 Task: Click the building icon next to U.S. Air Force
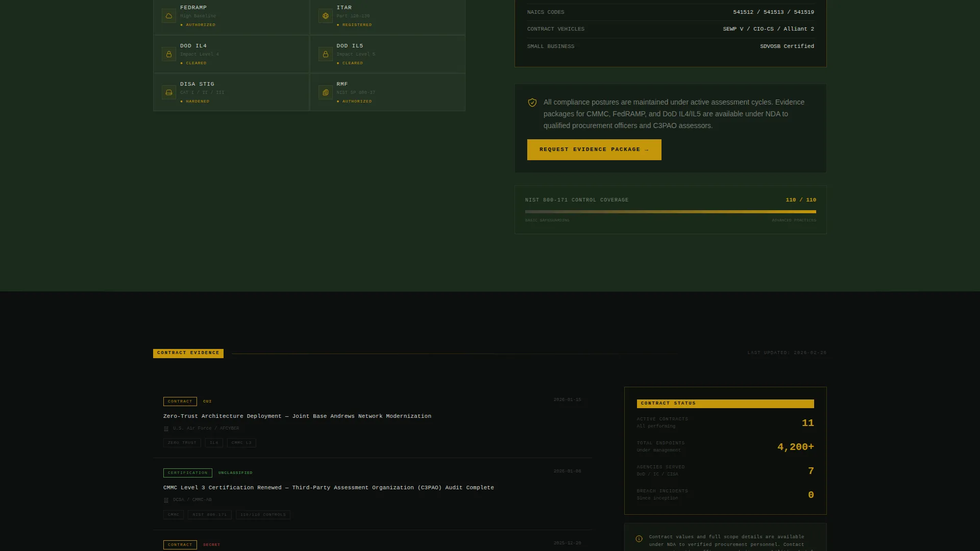166,429
